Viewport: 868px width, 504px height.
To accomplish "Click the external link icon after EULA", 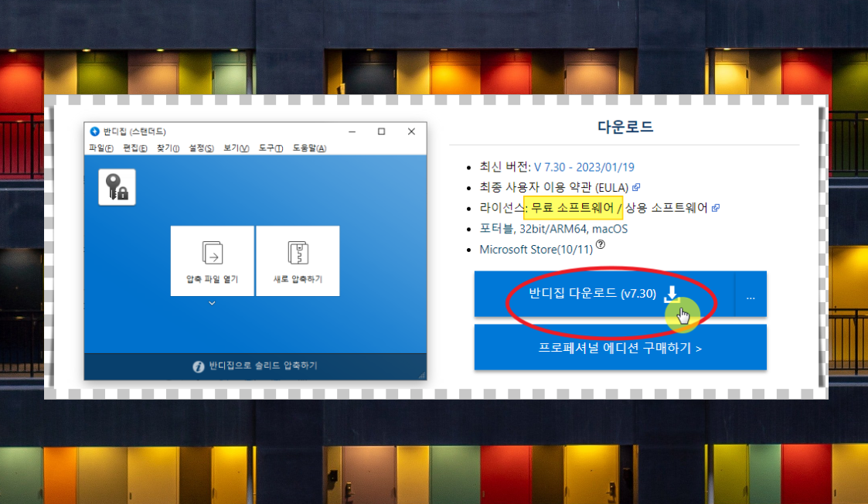I will 636,187.
